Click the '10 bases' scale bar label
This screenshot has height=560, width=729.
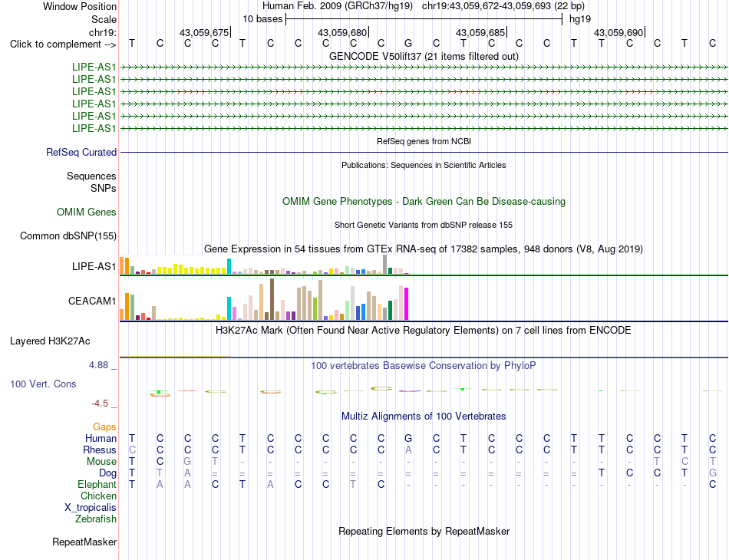coord(262,19)
